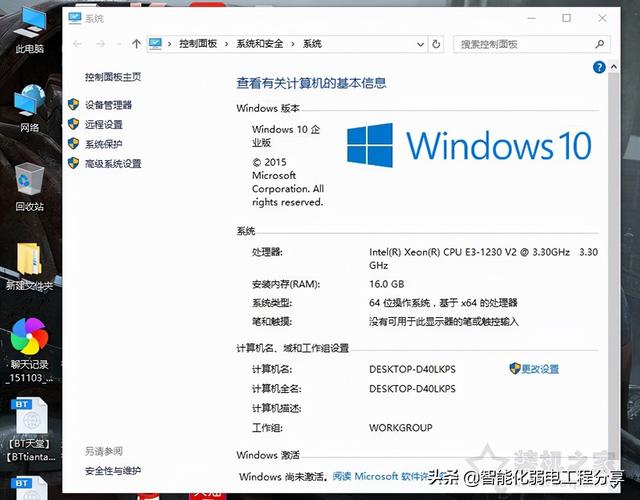
Task: Open Advanced system settings link
Action: click(113, 164)
